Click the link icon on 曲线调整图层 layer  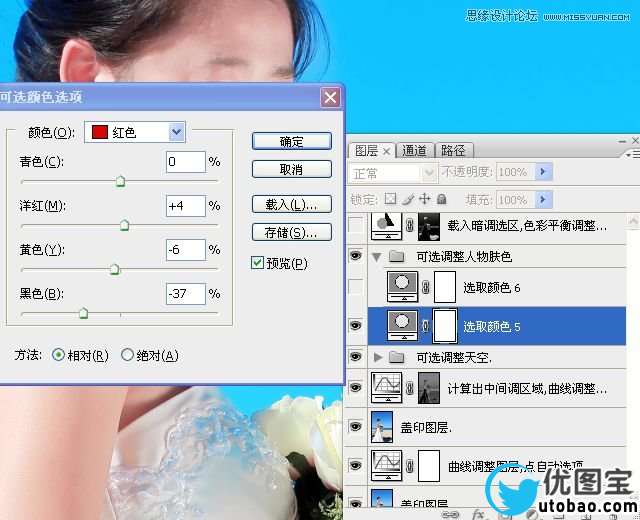(x=410, y=466)
